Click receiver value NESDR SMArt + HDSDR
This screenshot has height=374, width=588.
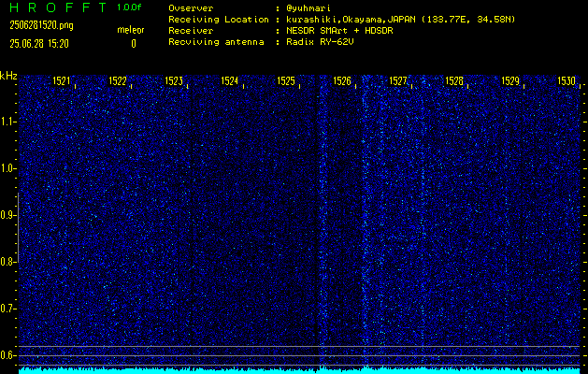339,31
